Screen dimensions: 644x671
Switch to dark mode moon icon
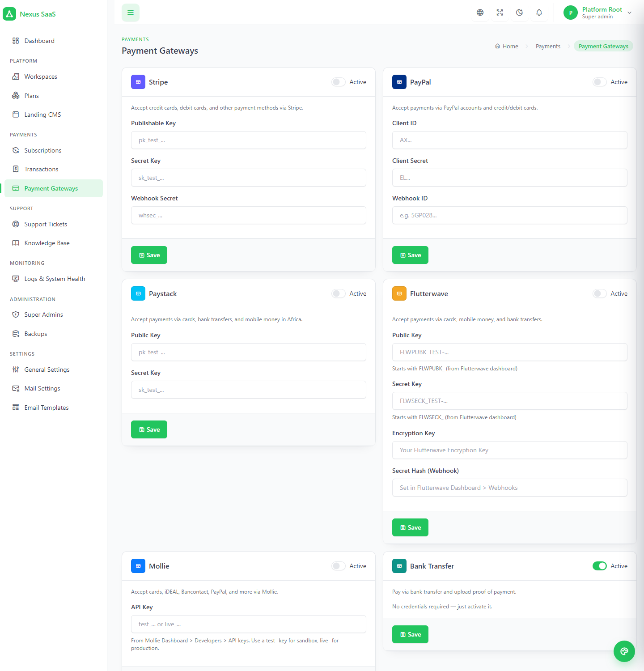tap(519, 13)
